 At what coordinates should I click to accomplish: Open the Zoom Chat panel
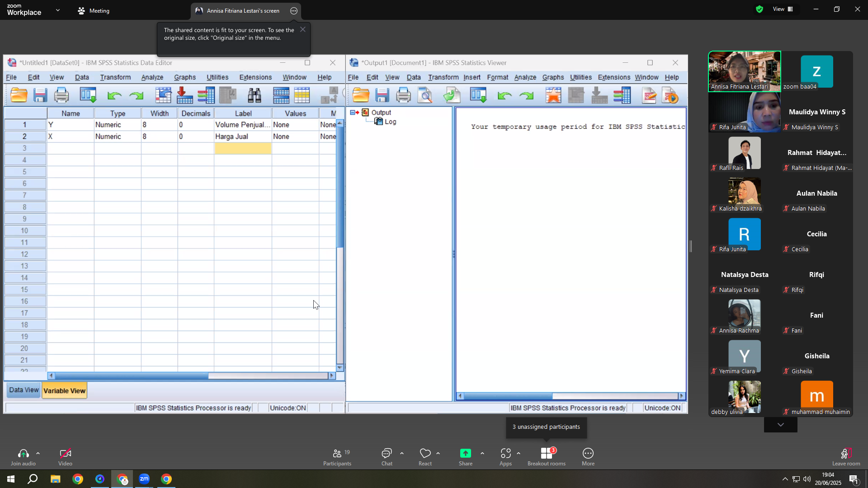[x=387, y=457]
